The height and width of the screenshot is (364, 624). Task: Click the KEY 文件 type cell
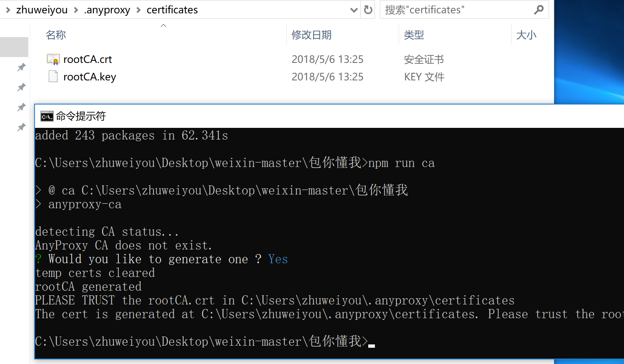(x=424, y=77)
